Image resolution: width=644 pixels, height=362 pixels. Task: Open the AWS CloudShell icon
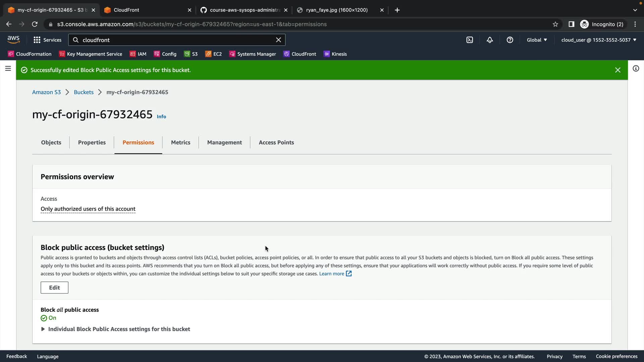[x=470, y=40]
